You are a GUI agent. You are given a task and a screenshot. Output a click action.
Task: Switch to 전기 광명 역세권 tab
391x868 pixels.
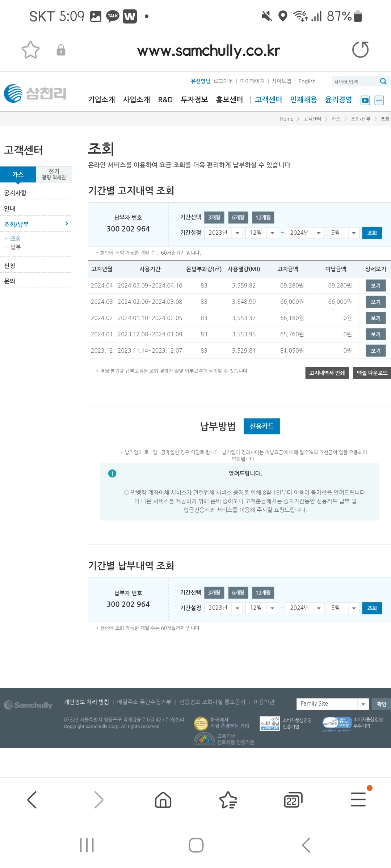tap(54, 174)
